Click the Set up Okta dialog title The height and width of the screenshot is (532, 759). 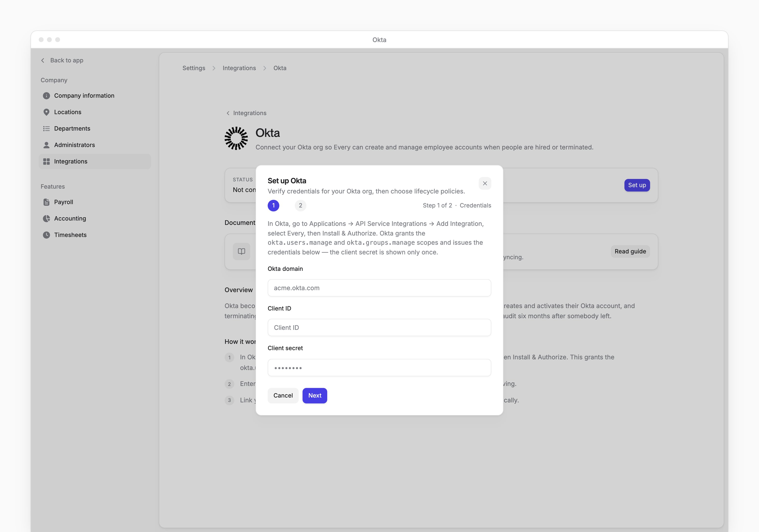[x=287, y=181]
